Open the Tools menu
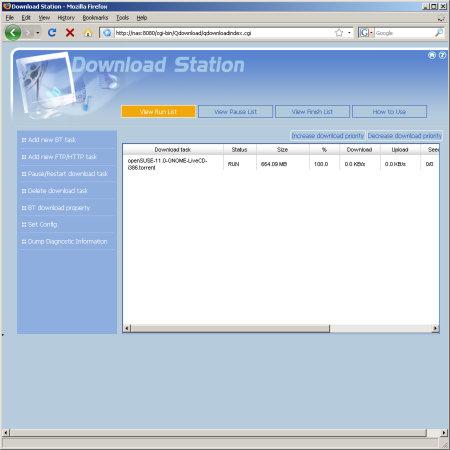This screenshot has width=450, height=450. [x=122, y=18]
